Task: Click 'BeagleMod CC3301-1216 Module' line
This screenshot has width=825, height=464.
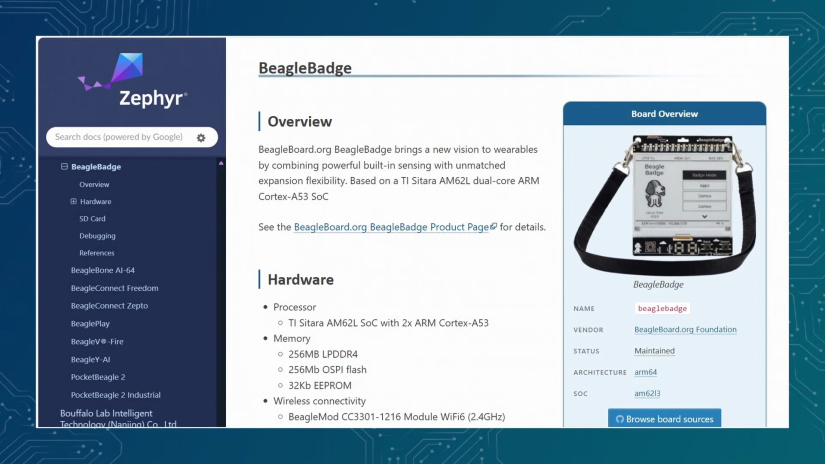Action: pyautogui.click(x=397, y=417)
